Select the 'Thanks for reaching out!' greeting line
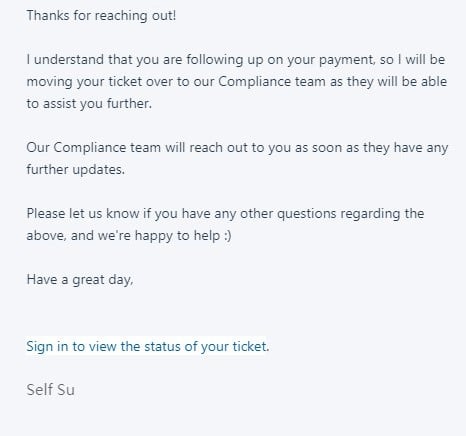Image resolution: width=466 pixels, height=436 pixels. [101, 16]
